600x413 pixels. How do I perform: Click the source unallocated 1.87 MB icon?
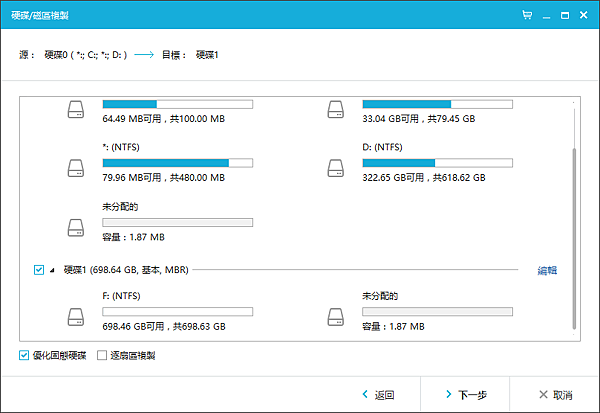coord(77,227)
